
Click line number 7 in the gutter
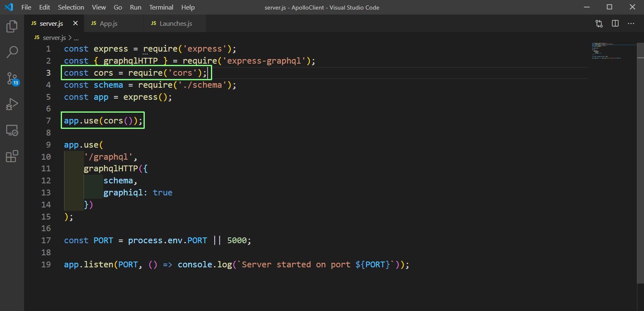coord(48,121)
